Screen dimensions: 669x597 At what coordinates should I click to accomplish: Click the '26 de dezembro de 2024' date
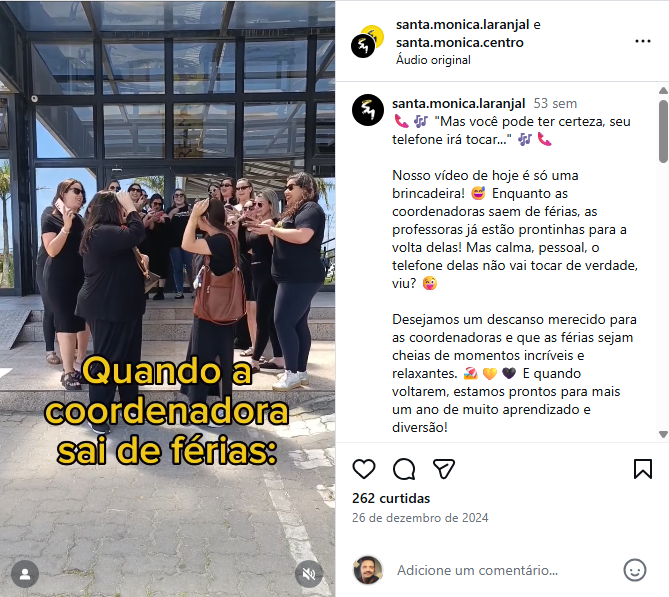[420, 518]
